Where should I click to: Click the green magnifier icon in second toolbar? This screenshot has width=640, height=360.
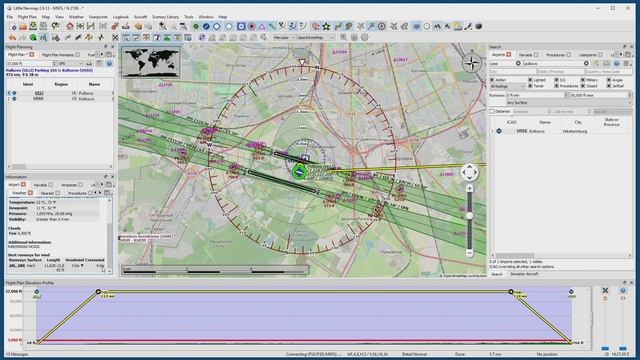point(33,38)
